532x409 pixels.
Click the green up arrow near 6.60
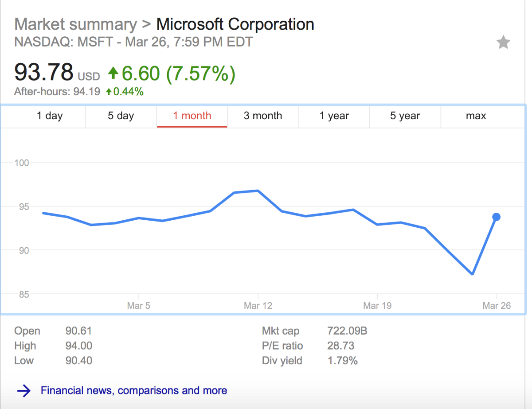113,73
